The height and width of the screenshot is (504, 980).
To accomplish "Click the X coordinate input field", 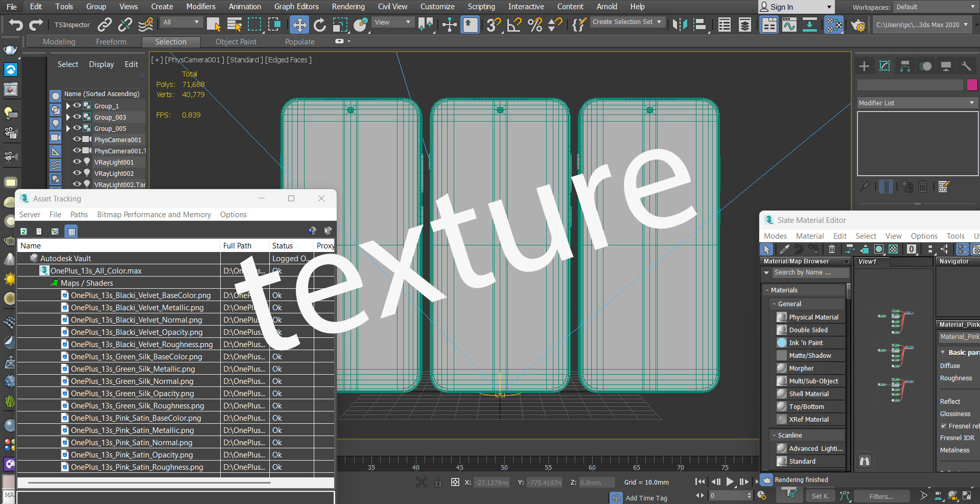I will [492, 483].
